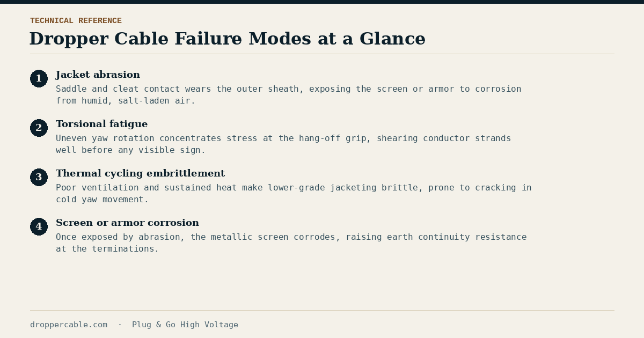The image size is (644, 338).
Task: Click the Dropper Cable Failure Modes title
Action: click(x=227, y=39)
